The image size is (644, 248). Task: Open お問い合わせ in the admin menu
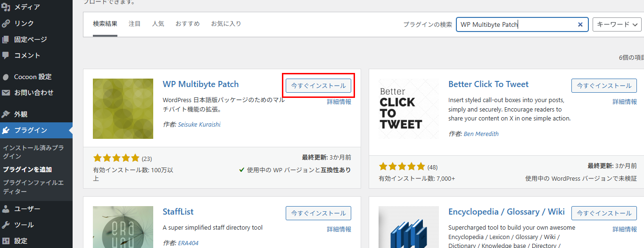pos(36,93)
